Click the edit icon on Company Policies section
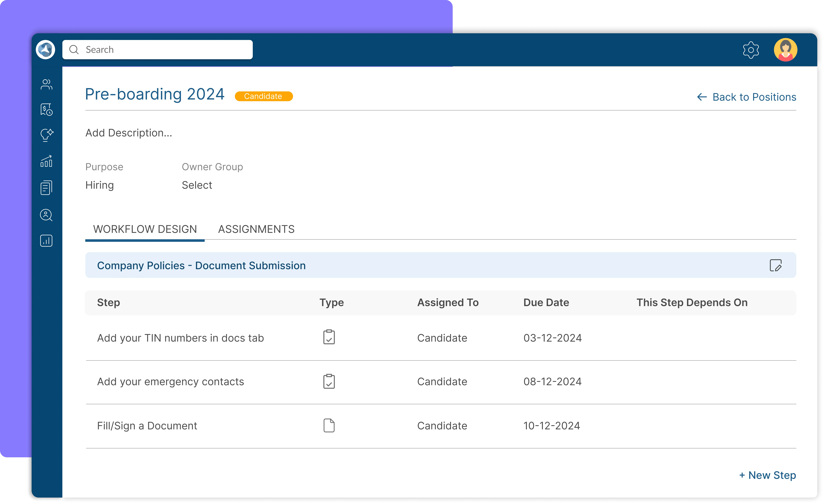Screen dimensions: 824x504 tap(775, 266)
